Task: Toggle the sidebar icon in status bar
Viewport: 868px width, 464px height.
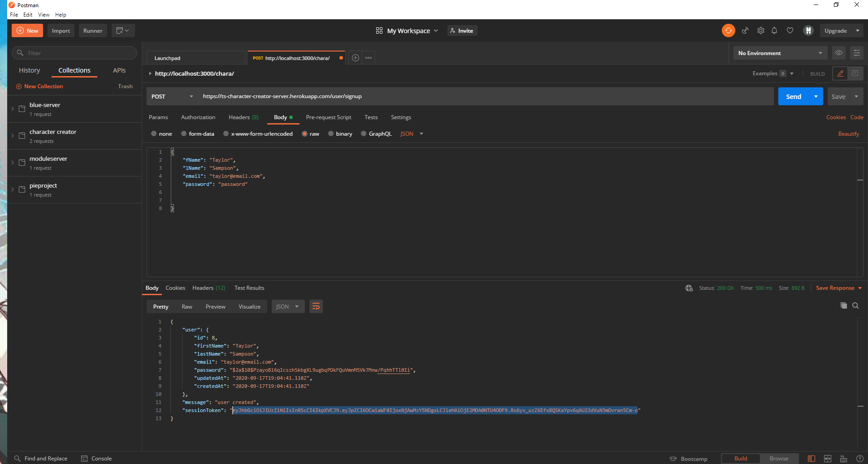Action: pos(811,459)
